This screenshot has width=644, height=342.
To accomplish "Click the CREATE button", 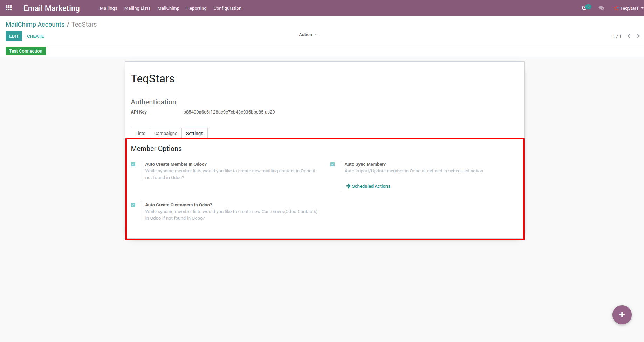I will coord(35,36).
